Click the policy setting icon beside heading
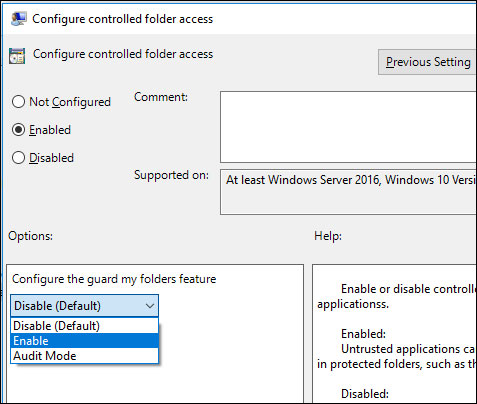The width and height of the screenshot is (477, 404). (17, 55)
